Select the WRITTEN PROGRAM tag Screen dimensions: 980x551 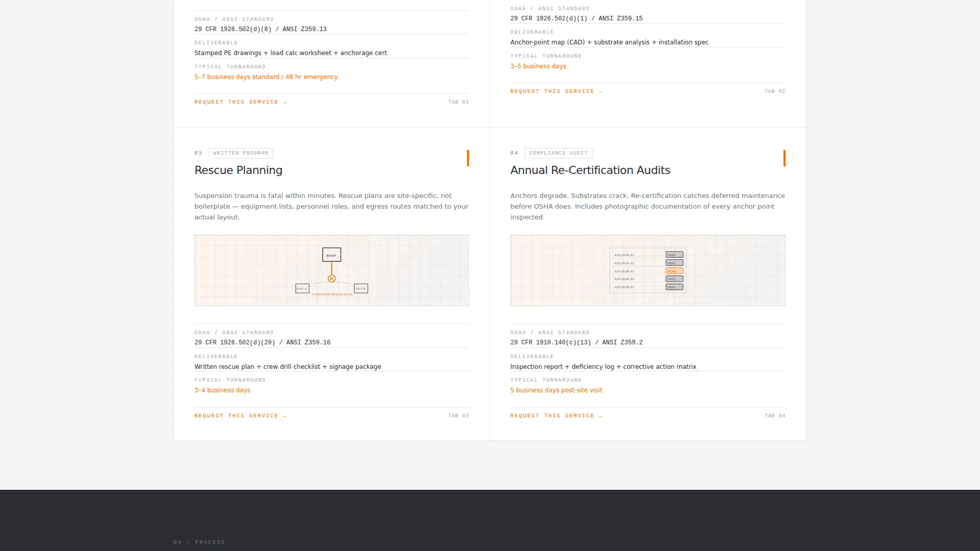point(241,153)
